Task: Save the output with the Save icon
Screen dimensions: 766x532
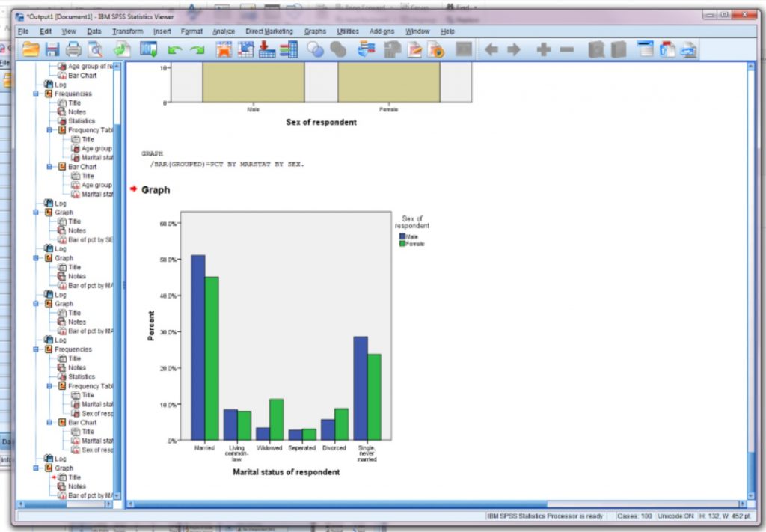Action: pyautogui.click(x=52, y=50)
